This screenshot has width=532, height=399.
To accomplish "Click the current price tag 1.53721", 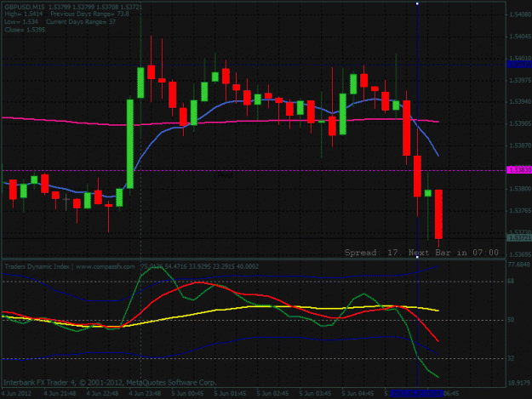I will coord(518,238).
